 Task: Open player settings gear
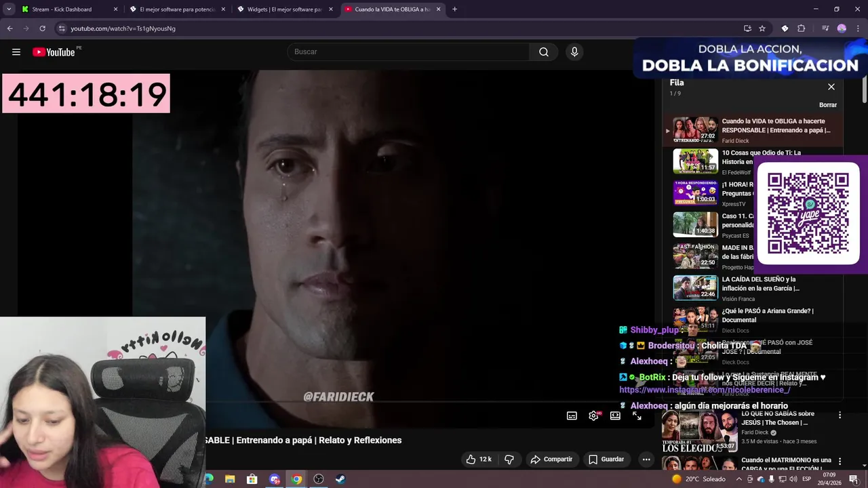tap(593, 415)
